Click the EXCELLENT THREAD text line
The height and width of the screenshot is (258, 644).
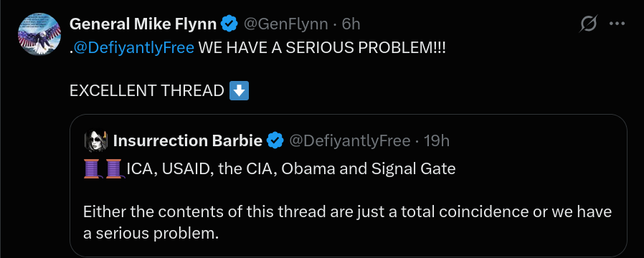click(146, 90)
